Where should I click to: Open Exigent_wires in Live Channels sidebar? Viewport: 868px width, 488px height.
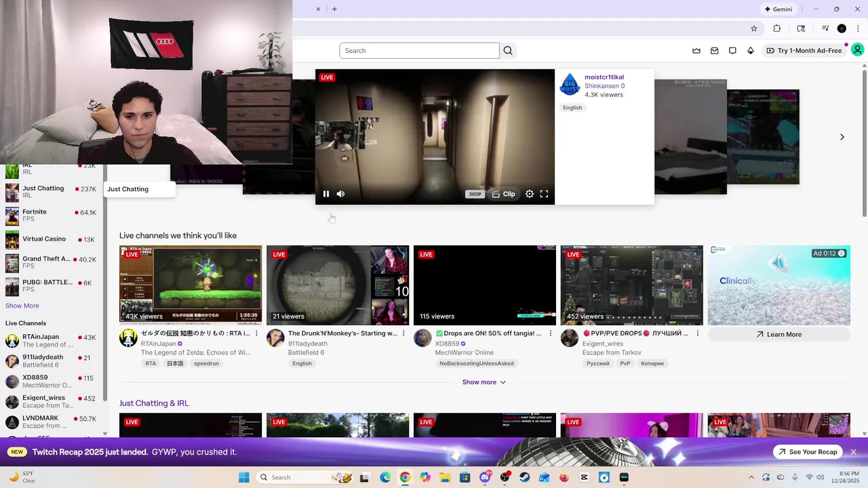pyautogui.click(x=51, y=401)
